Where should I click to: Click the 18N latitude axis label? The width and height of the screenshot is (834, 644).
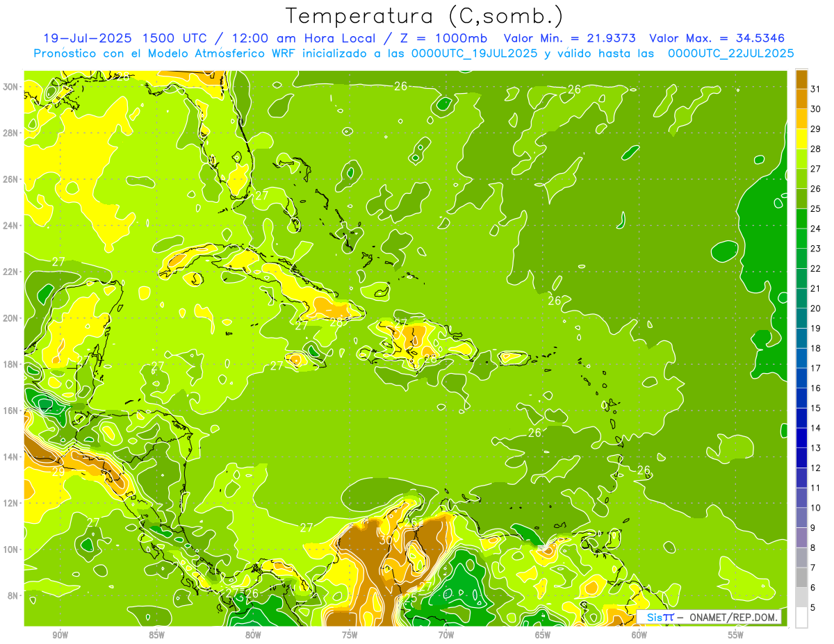[x=12, y=364]
